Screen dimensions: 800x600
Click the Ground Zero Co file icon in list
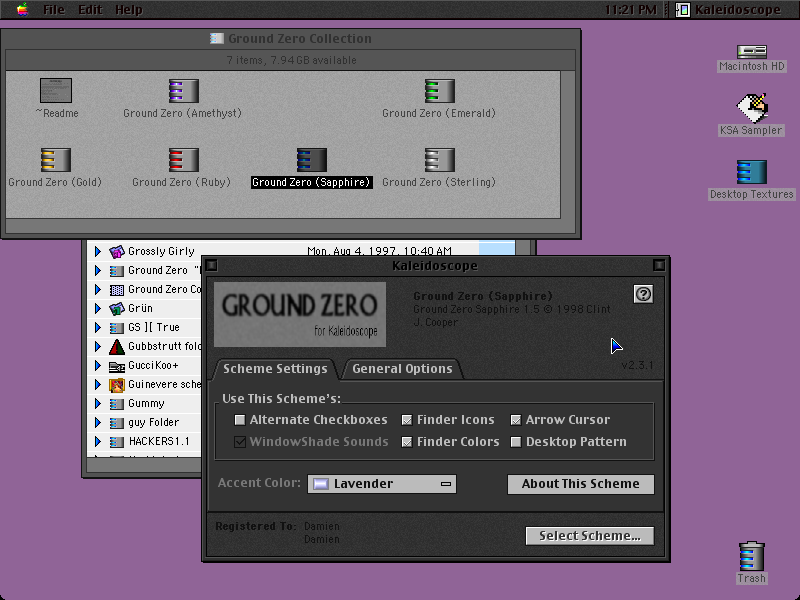117,290
